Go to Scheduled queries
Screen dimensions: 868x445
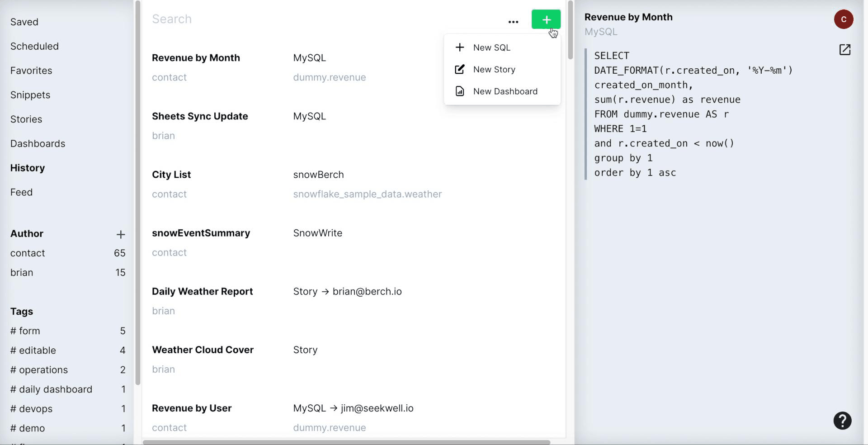[34, 46]
